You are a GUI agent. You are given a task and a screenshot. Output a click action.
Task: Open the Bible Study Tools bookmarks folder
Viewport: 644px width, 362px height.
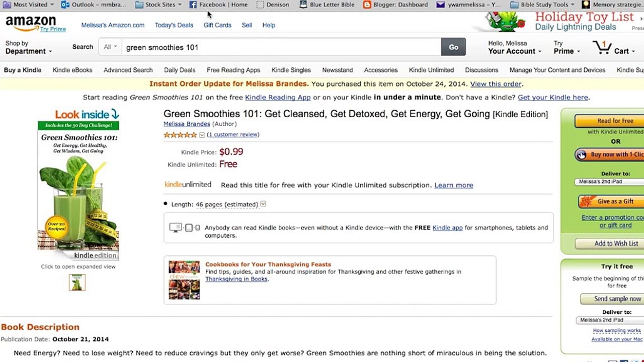pos(542,5)
